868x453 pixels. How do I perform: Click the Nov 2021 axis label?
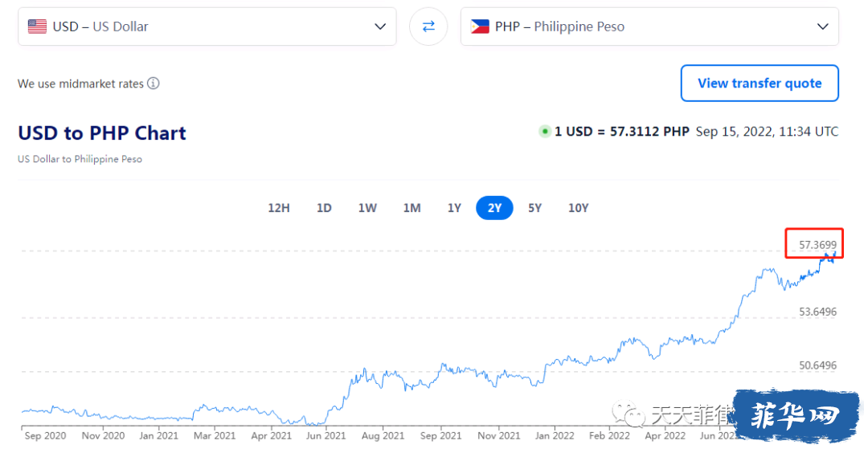coord(499,436)
